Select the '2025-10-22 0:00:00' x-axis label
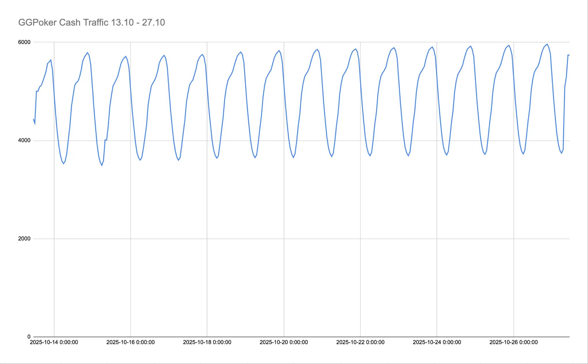Screen dimensions: 588x364 360,342
